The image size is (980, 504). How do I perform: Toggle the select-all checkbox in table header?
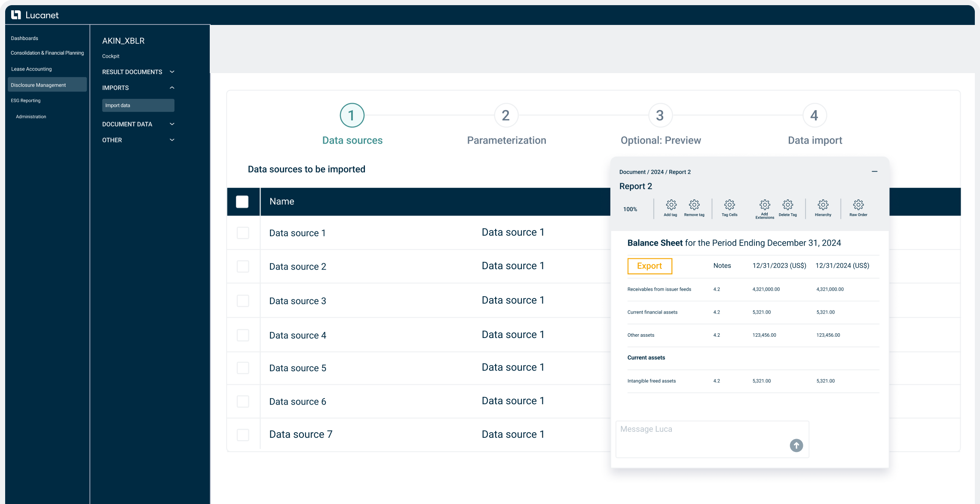pos(242,202)
